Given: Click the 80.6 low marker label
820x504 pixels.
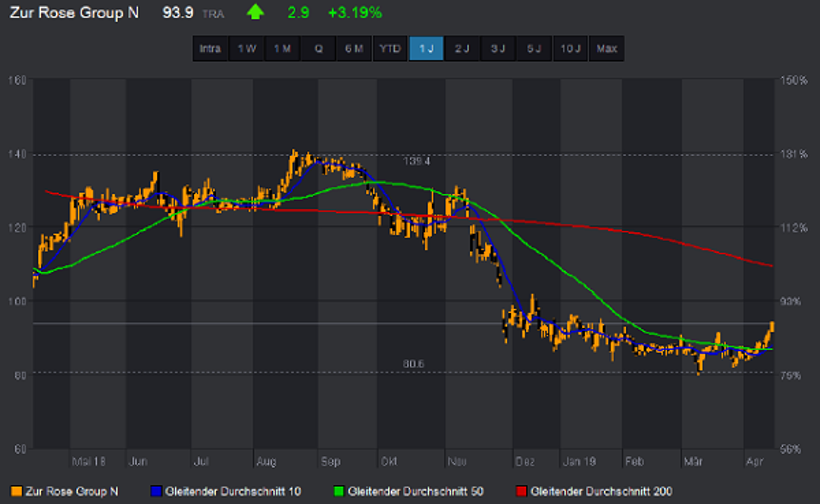Looking at the screenshot, I should (x=413, y=364).
